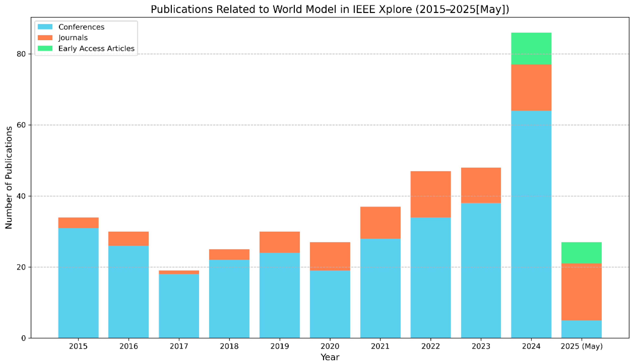634x364 pixels.
Task: Click the Journals legend text
Action: tap(73, 38)
